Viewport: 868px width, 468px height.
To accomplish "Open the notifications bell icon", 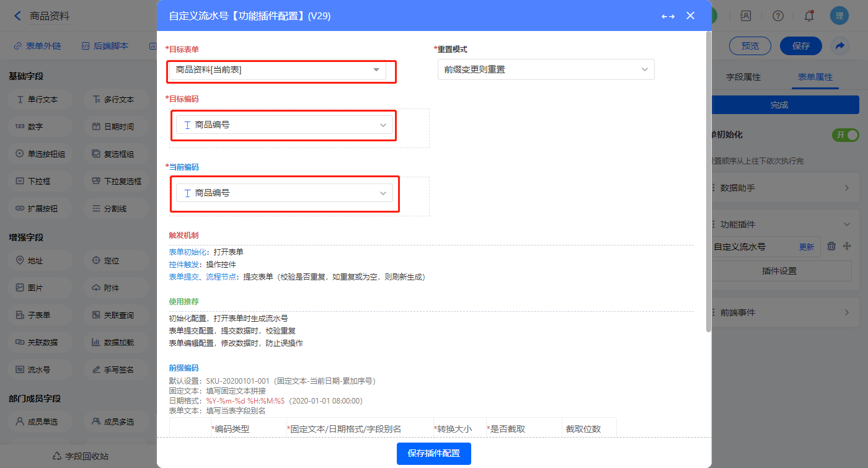I will pyautogui.click(x=809, y=16).
